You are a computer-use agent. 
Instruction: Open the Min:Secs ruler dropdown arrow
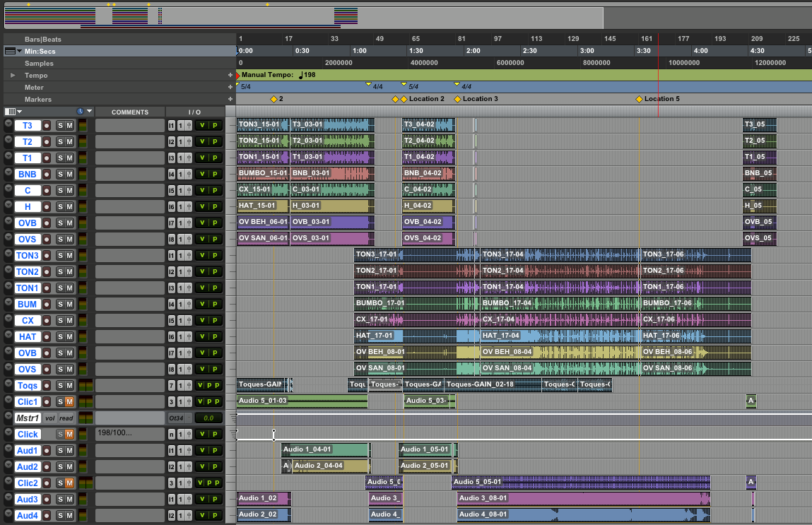(20, 52)
